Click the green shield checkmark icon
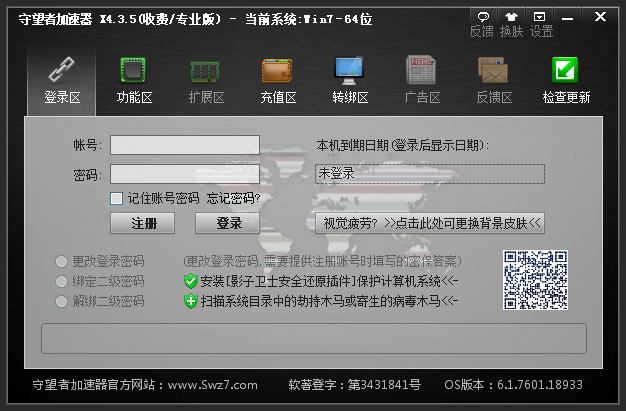626x411 pixels. pyautogui.click(x=191, y=281)
